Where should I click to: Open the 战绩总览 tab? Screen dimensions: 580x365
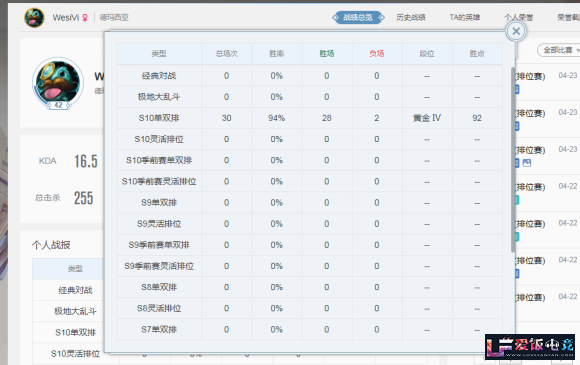click(x=358, y=17)
